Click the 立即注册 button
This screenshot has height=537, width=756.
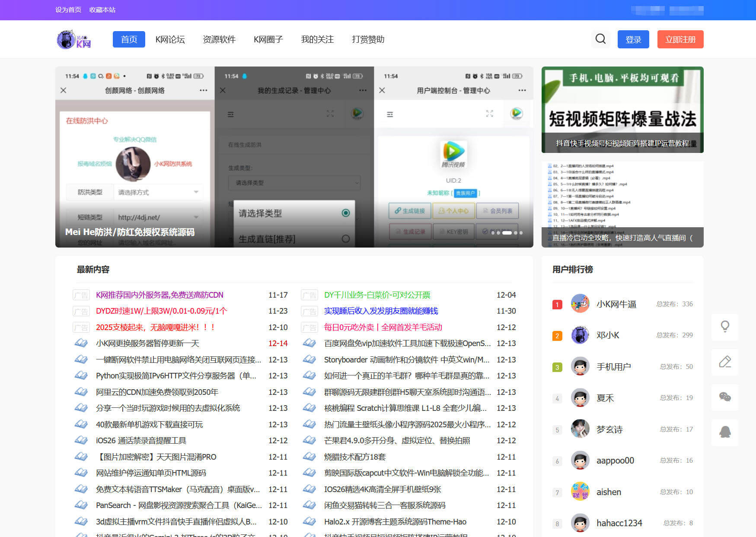click(680, 39)
